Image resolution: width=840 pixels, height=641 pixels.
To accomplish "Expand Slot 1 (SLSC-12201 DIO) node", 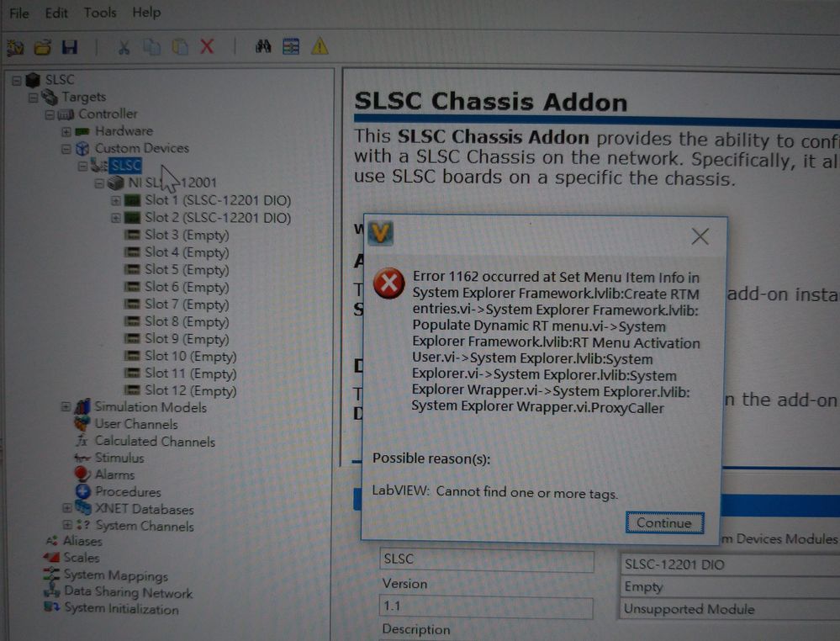I will [116, 201].
